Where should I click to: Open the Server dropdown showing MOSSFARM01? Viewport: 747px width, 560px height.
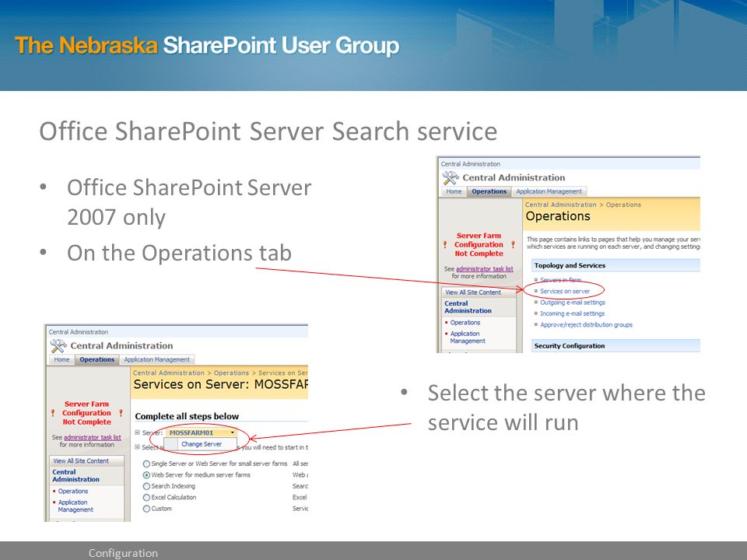tap(202, 433)
